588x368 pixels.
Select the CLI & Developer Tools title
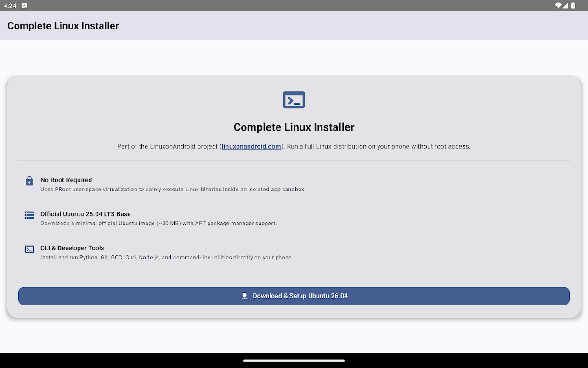pyautogui.click(x=72, y=248)
